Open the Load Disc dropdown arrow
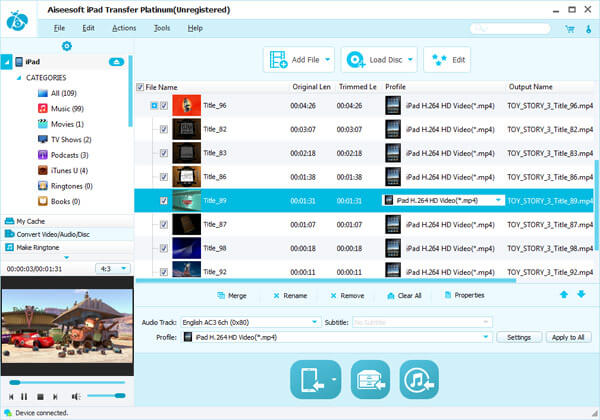 [x=410, y=60]
